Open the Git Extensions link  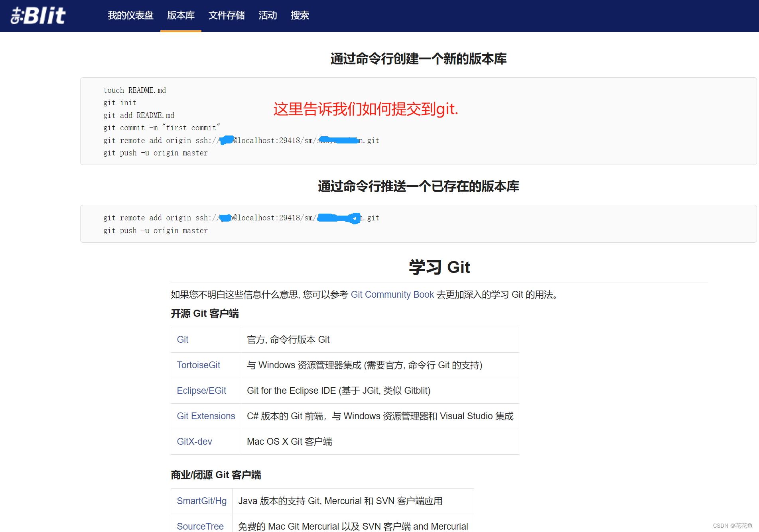pyautogui.click(x=206, y=416)
